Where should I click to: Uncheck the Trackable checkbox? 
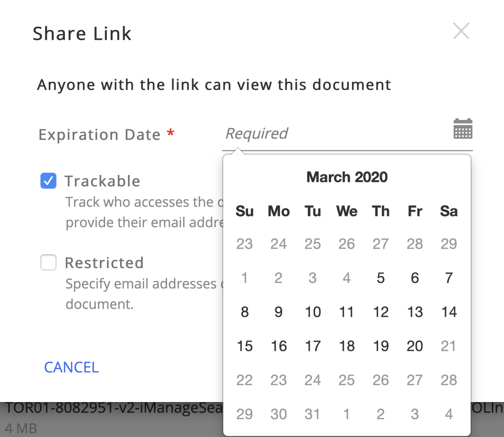click(x=48, y=181)
